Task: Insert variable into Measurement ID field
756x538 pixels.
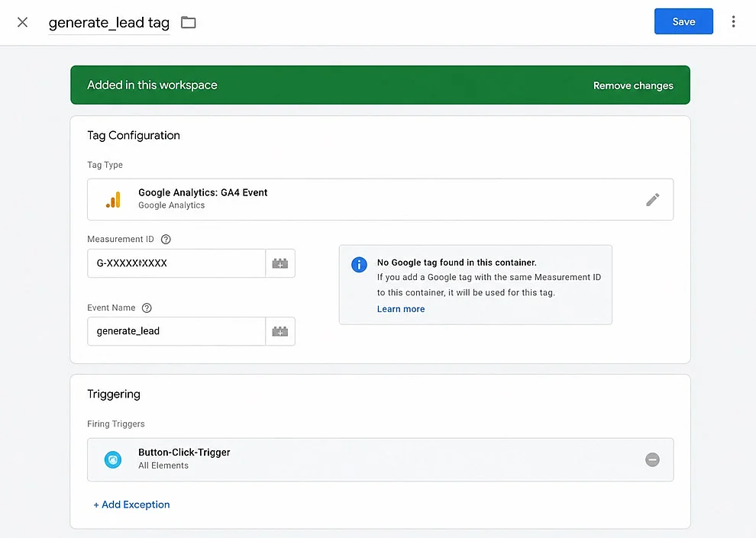Action: (x=280, y=263)
